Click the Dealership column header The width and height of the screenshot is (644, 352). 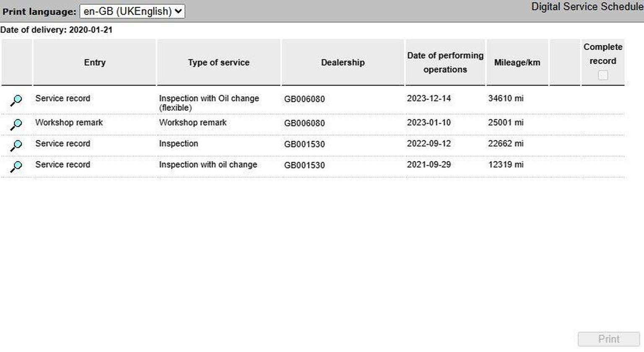click(343, 63)
